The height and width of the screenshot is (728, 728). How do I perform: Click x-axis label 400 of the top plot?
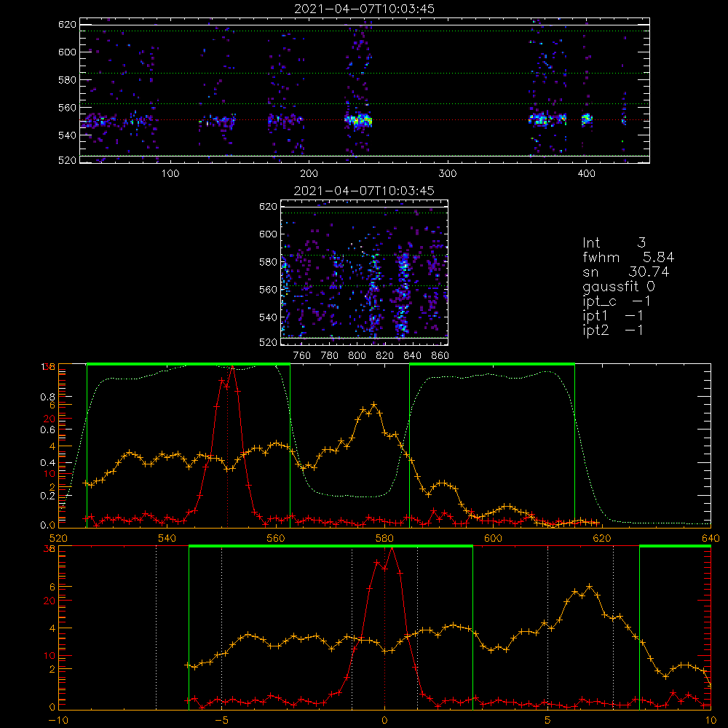click(x=586, y=173)
